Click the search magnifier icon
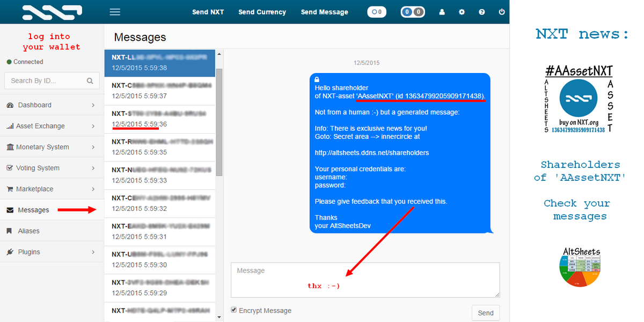This screenshot has width=644, height=322. (90, 81)
